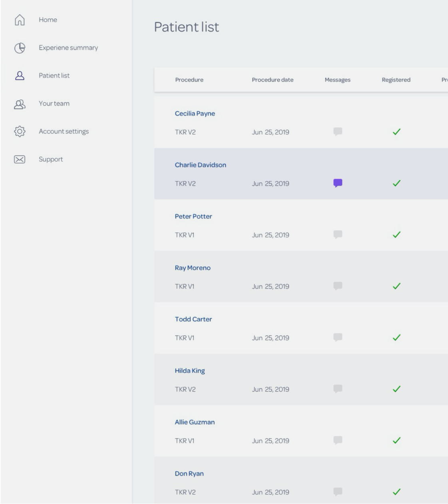The width and height of the screenshot is (448, 504).
Task: Click Hilda King's registered checkmark
Action: point(396,389)
